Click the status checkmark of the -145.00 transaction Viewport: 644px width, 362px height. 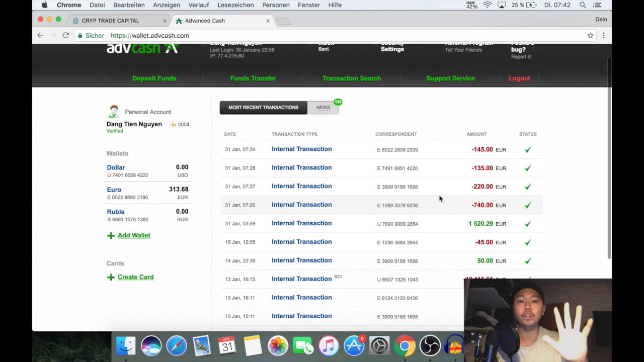527,149
